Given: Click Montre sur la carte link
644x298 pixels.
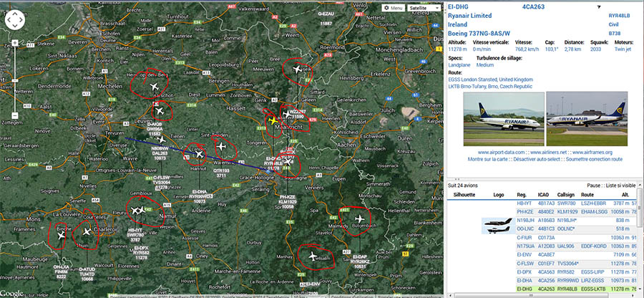Looking at the screenshot, I should (487, 159).
